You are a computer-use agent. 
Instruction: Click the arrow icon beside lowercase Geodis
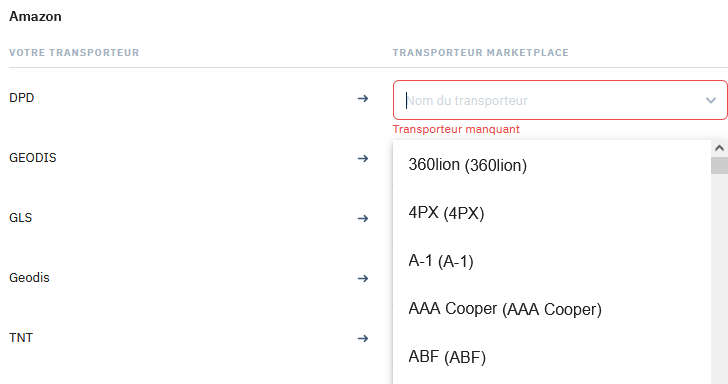coord(363,278)
